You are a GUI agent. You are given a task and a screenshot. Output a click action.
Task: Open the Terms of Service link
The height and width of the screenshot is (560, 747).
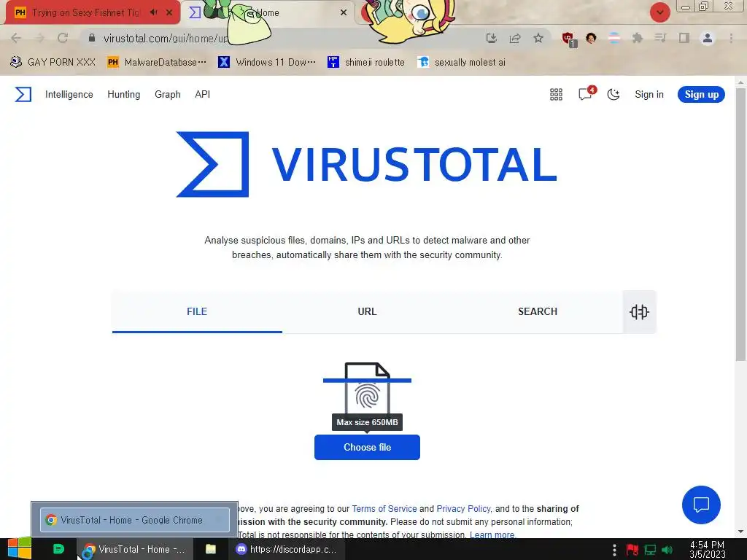384,508
